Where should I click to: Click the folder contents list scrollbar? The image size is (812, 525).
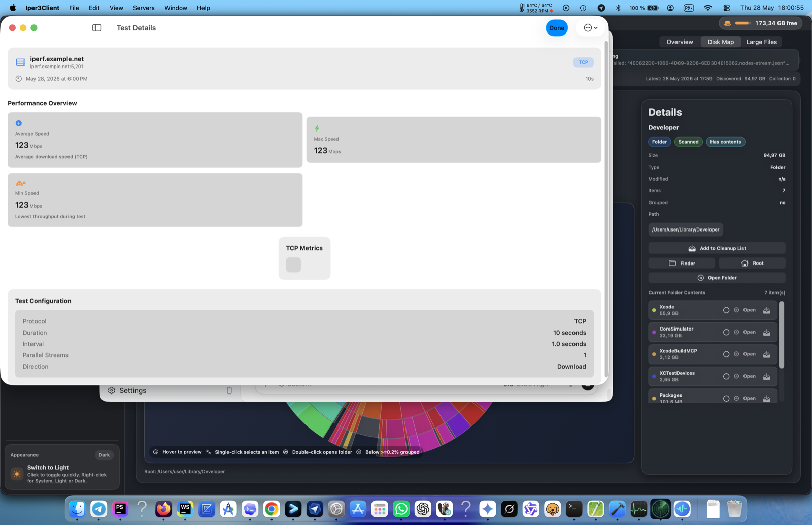[782, 335]
